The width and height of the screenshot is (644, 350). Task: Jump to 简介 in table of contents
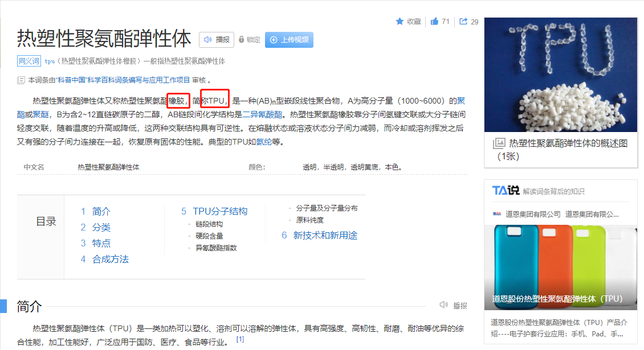coord(101,212)
